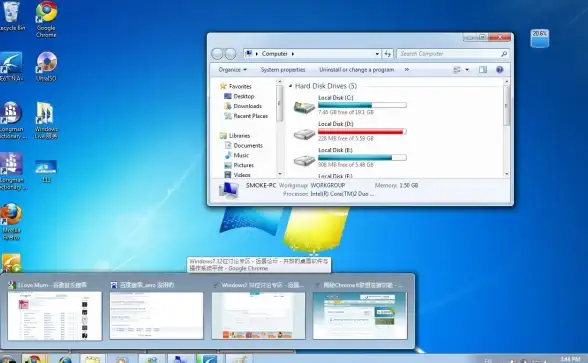Image resolution: width=588 pixels, height=363 pixels.
Task: Open the address bar history dropdown
Action: point(377,54)
